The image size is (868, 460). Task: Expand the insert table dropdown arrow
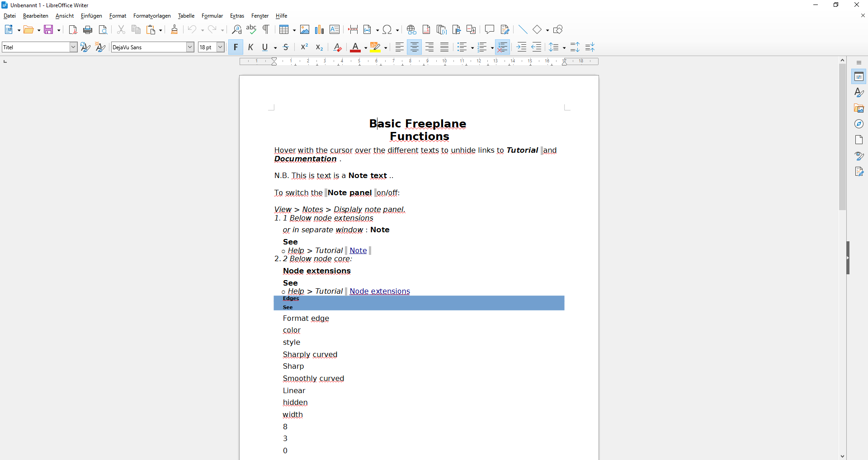294,30
